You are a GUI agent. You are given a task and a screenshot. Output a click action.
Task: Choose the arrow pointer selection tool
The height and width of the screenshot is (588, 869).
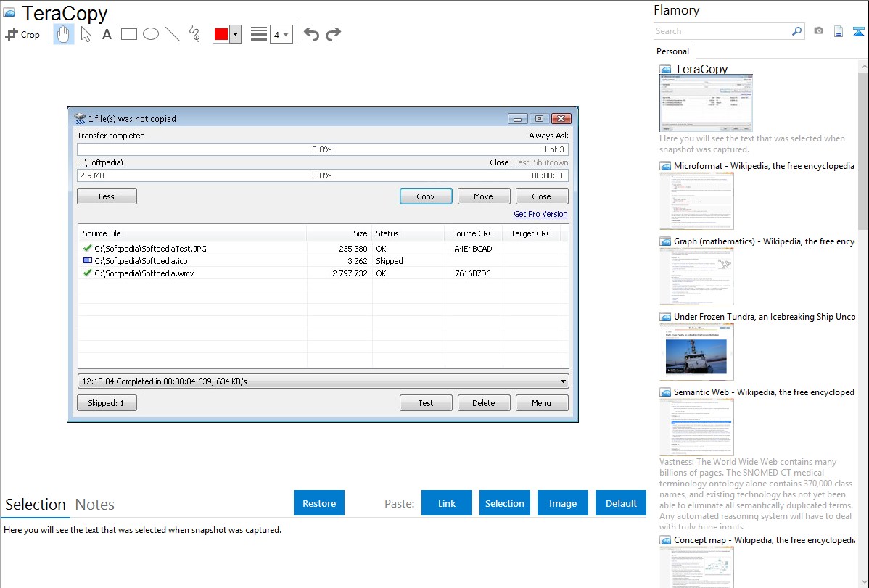[86, 34]
